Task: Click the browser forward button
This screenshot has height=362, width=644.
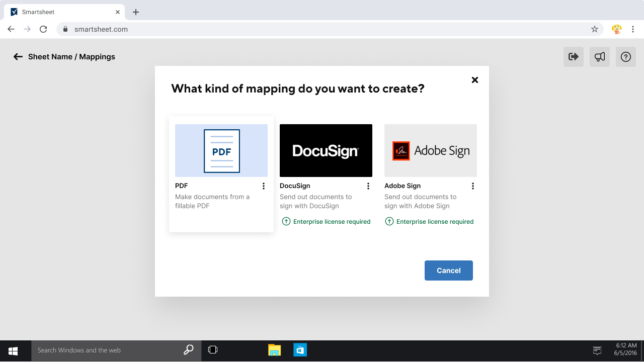Action: 27,29
